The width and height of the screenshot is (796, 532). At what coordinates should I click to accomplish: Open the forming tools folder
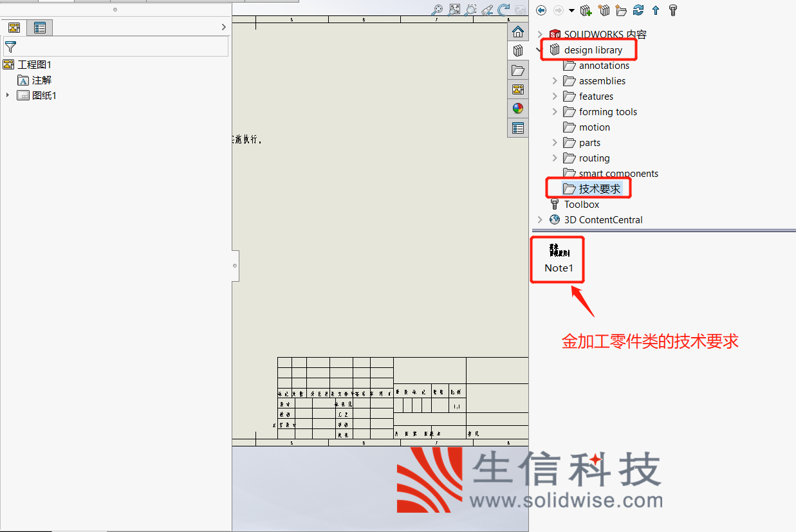608,112
